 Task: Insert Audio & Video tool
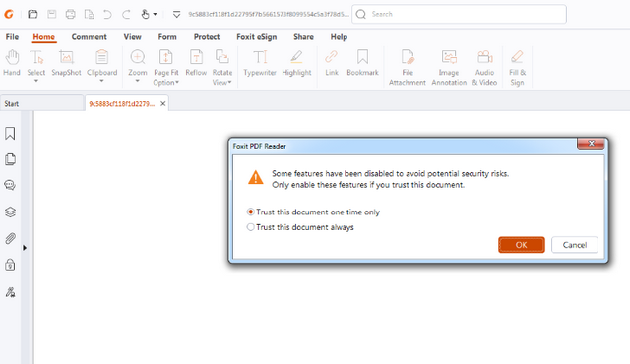[x=484, y=68]
